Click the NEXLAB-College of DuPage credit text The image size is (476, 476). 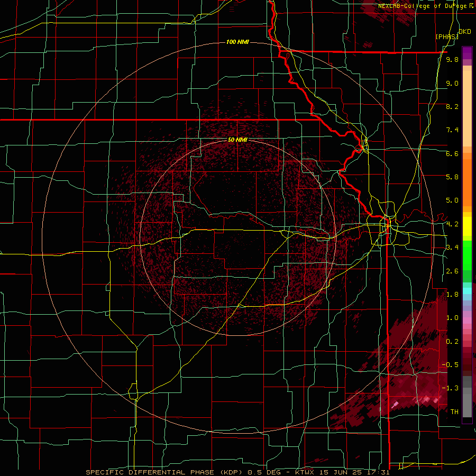tap(425, 6)
